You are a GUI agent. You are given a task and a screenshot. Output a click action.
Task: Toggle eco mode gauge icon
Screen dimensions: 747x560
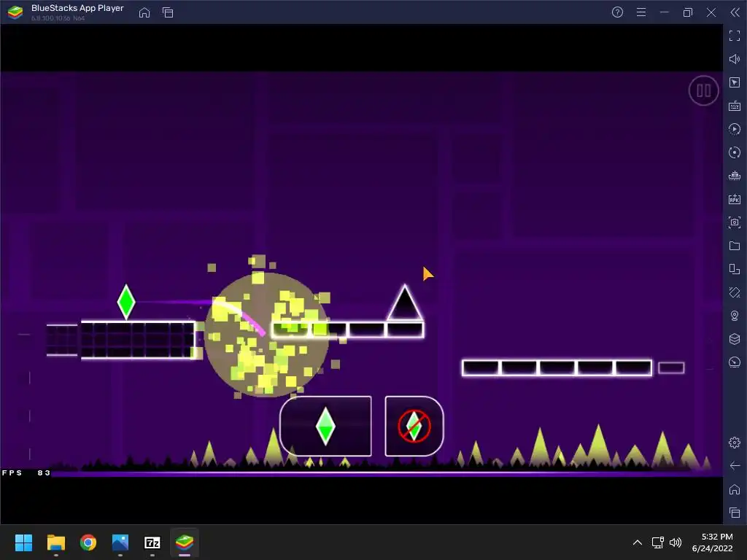(x=735, y=362)
